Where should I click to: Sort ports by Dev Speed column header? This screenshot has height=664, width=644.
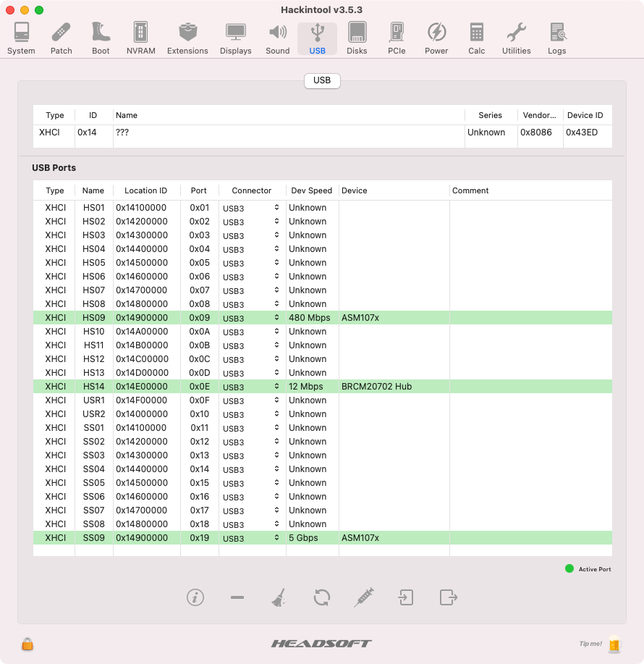click(312, 190)
